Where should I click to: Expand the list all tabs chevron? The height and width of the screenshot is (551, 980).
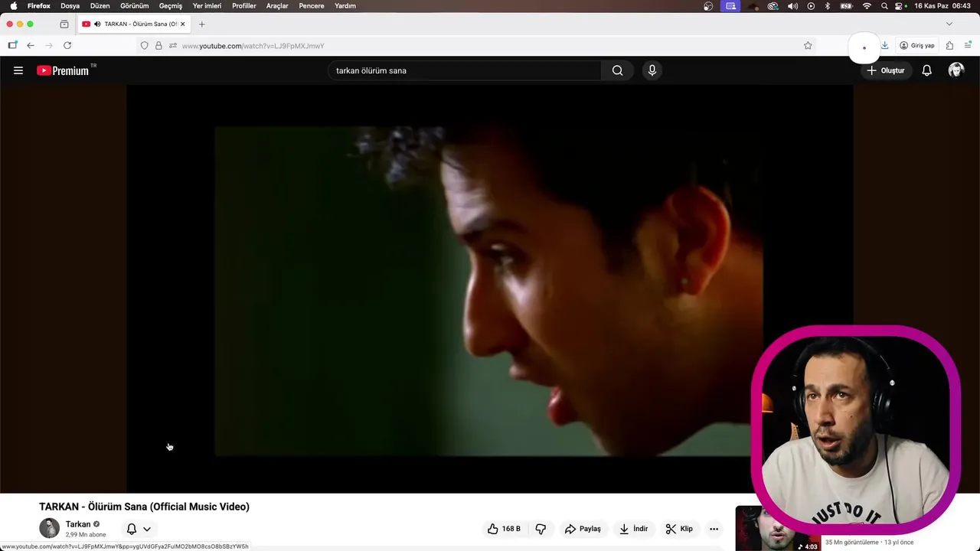click(949, 24)
